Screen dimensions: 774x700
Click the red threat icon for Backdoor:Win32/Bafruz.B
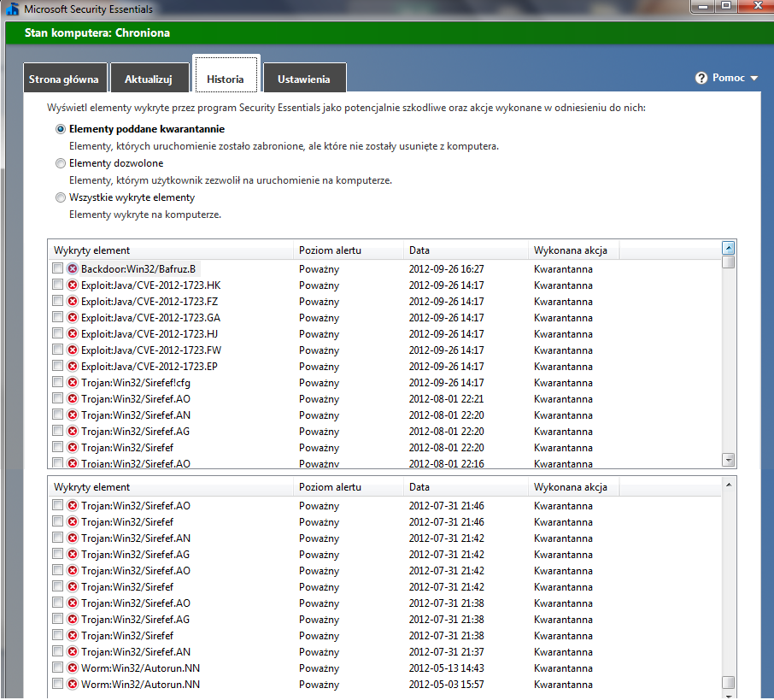73,268
